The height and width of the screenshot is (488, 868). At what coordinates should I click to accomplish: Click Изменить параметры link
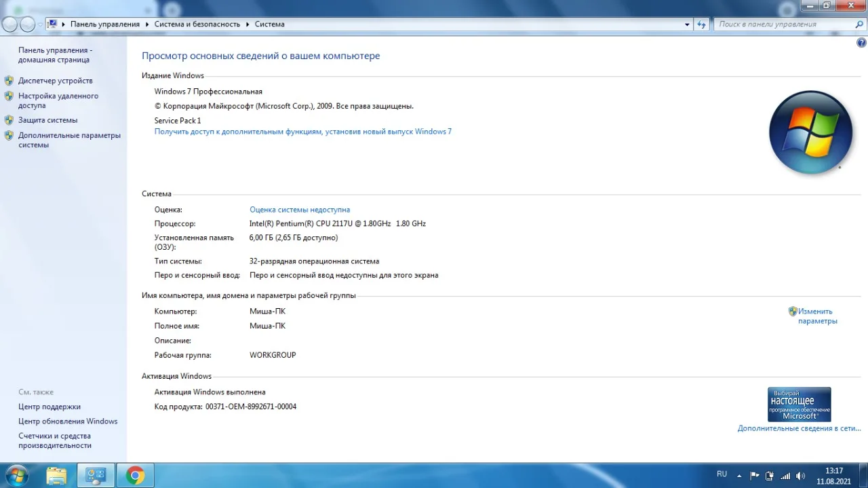coord(818,316)
